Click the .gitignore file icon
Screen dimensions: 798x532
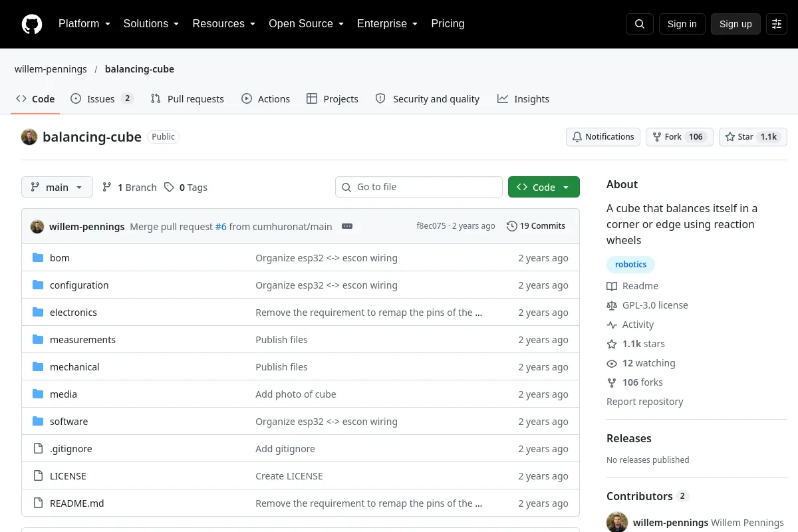click(38, 449)
